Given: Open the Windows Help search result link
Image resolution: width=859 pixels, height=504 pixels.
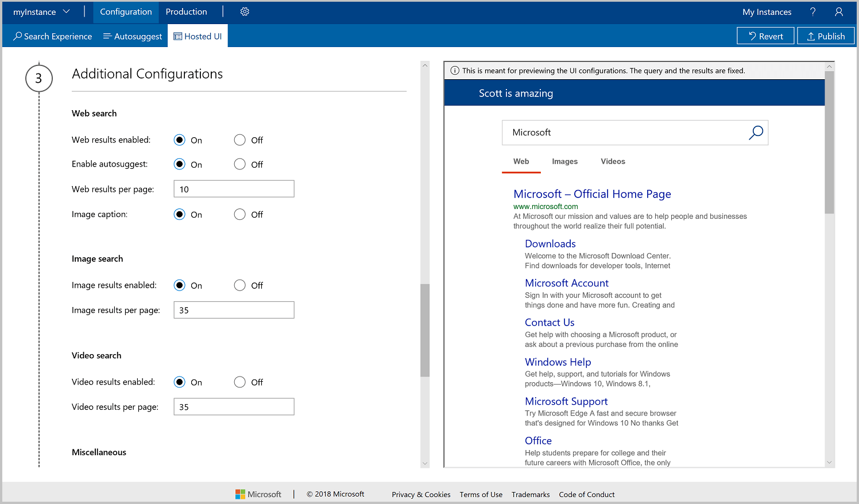Looking at the screenshot, I should pos(558,362).
